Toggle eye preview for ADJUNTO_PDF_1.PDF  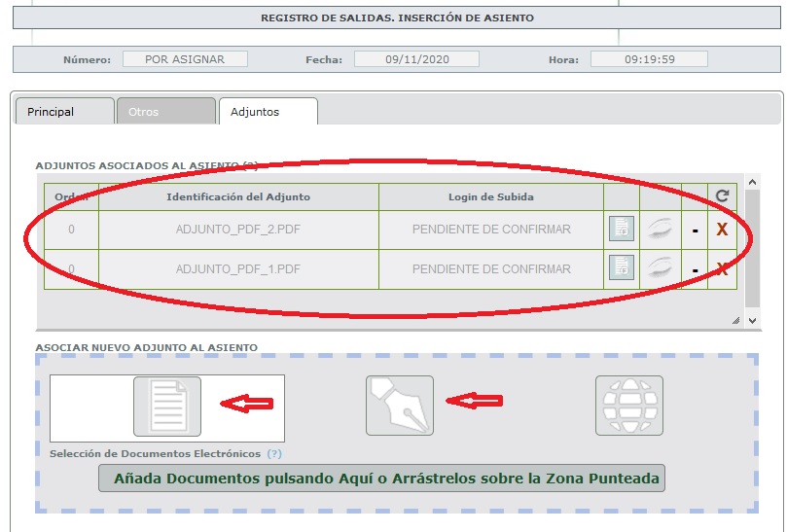click(x=660, y=267)
